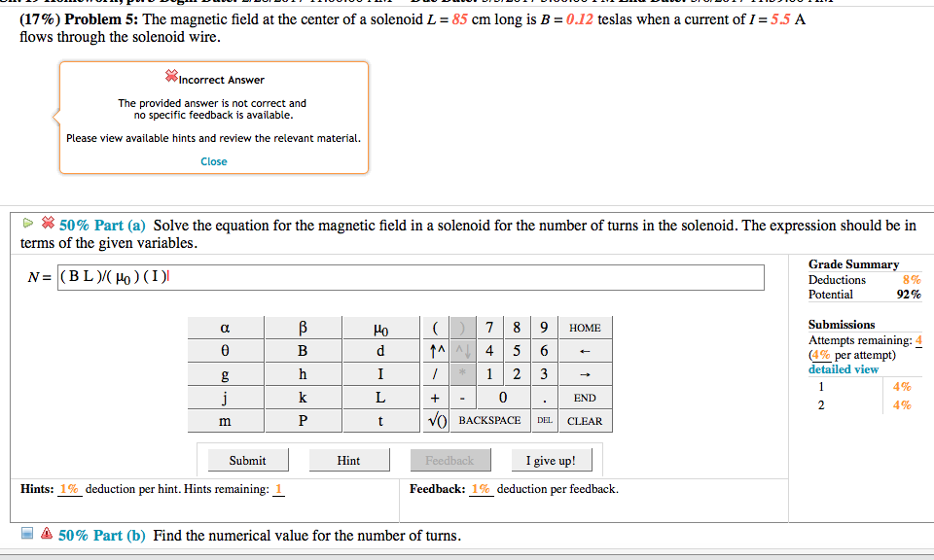Click the 1% feedback deduction value
Screen dimensions: 934x560
(x=481, y=489)
